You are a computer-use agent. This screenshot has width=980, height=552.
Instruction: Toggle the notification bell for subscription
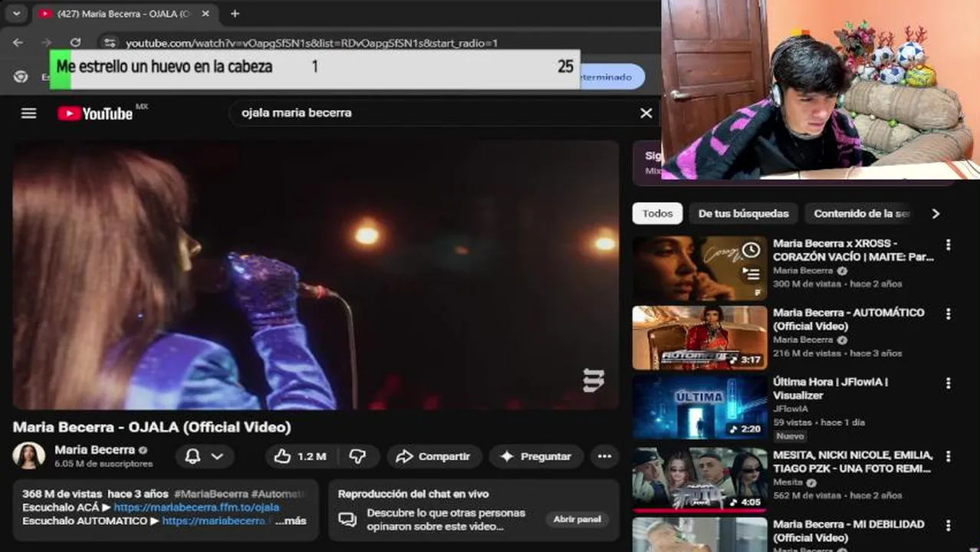tap(193, 456)
